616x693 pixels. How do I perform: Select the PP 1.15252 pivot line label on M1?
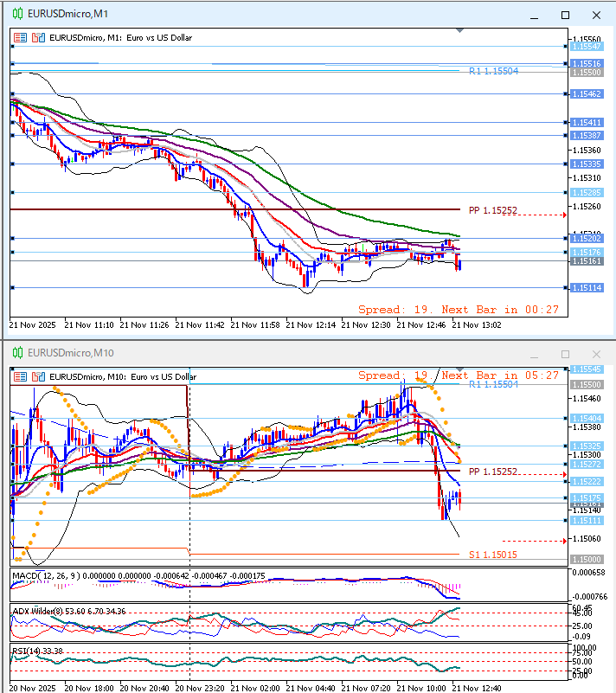[492, 210]
